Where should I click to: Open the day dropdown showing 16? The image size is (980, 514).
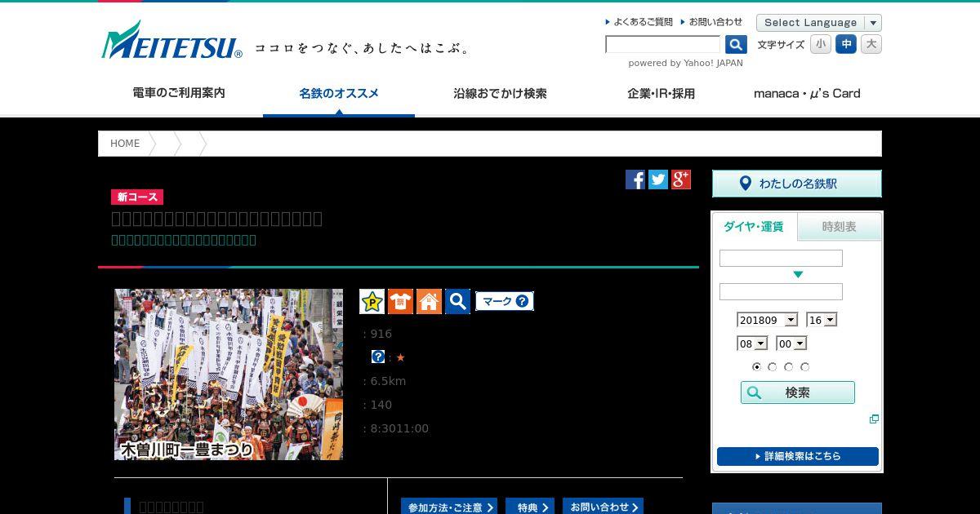[x=822, y=320]
